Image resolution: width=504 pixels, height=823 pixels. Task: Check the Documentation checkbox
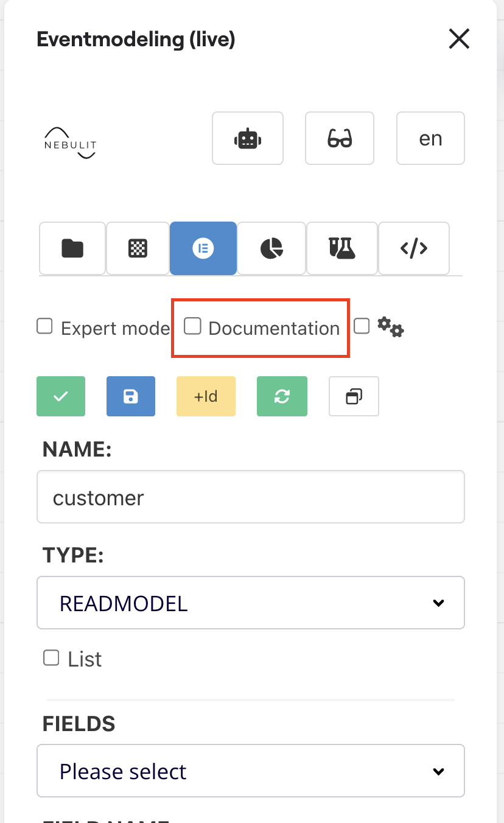(192, 326)
